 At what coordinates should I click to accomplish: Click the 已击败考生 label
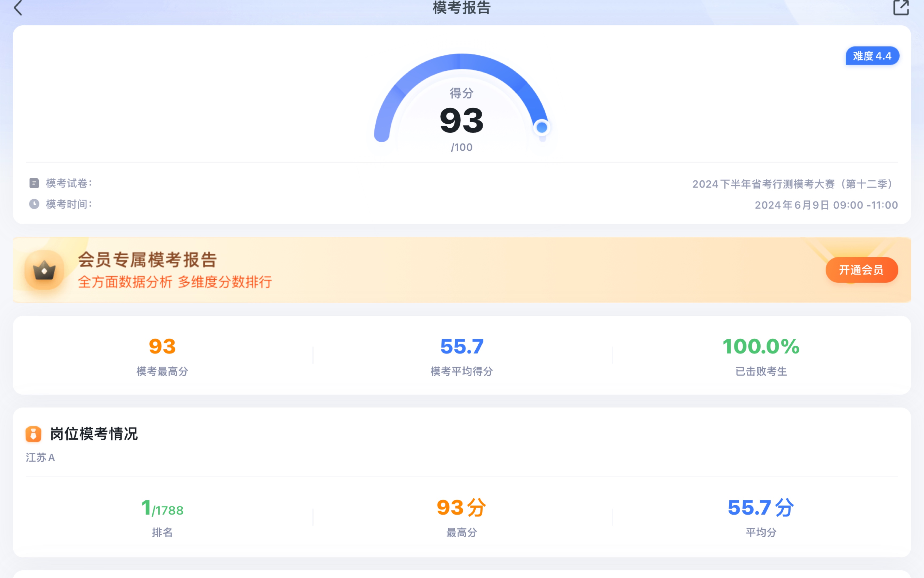click(x=761, y=371)
